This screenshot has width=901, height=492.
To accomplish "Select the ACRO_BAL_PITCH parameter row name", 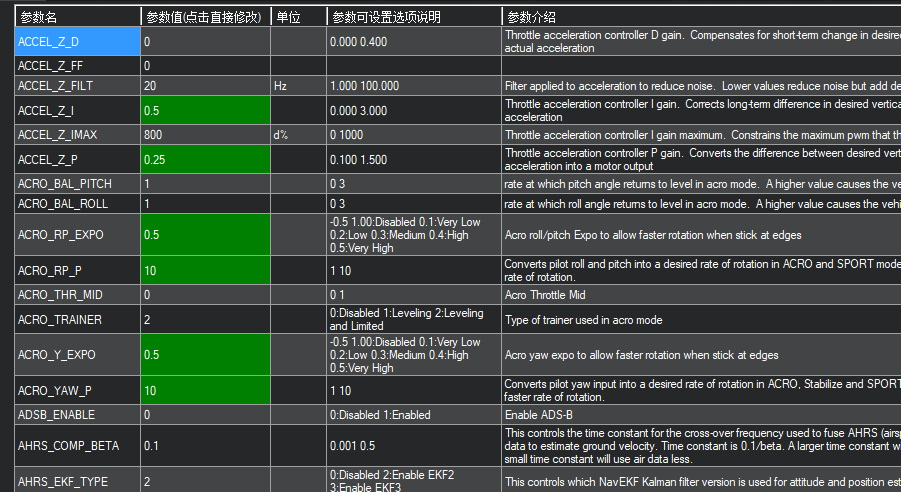I will coord(77,184).
